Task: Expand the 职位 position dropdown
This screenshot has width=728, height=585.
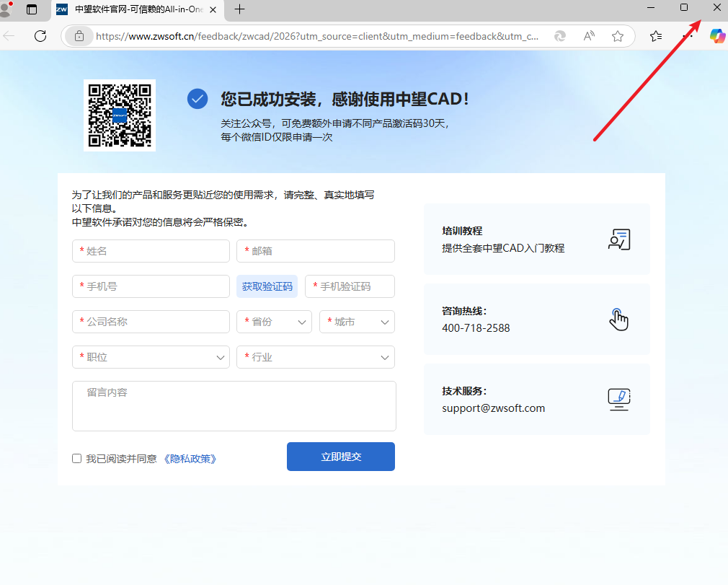Action: point(151,357)
